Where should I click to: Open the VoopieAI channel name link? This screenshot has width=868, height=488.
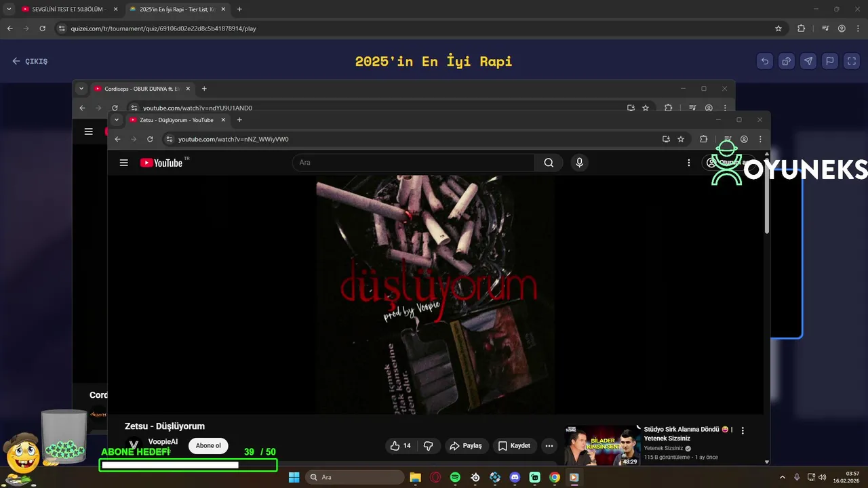click(x=163, y=442)
